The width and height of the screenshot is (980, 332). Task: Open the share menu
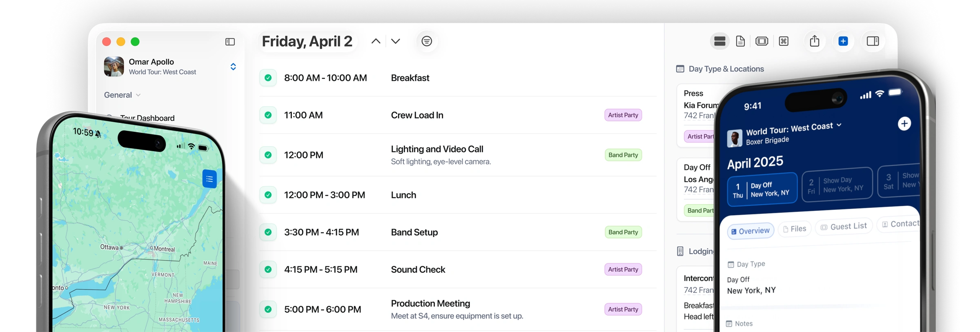click(x=815, y=41)
